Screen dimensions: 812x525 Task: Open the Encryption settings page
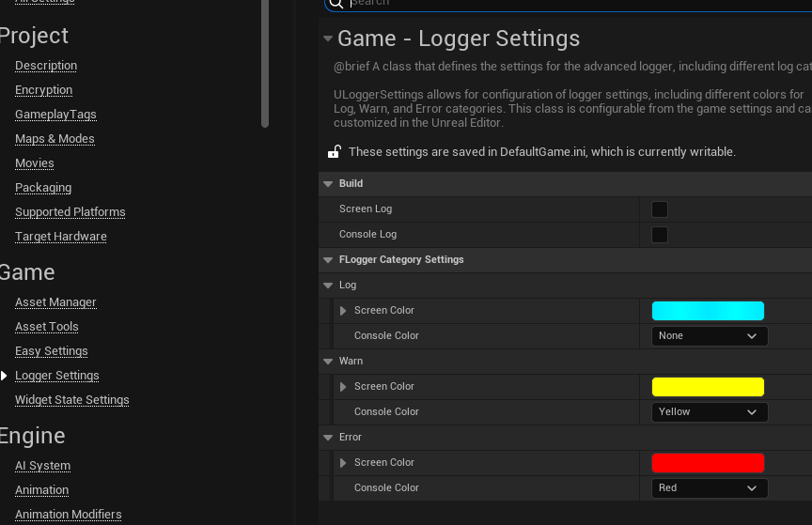point(43,90)
